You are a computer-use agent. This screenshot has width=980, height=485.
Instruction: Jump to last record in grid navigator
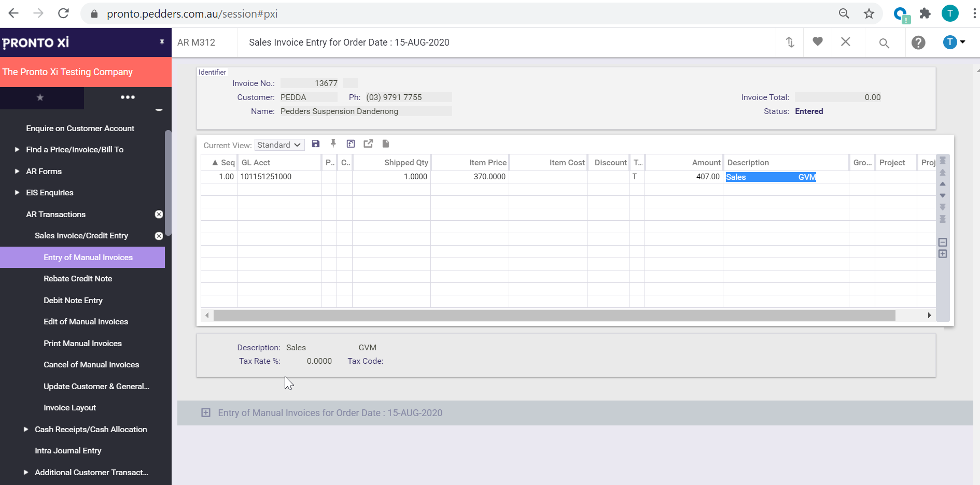[943, 219]
